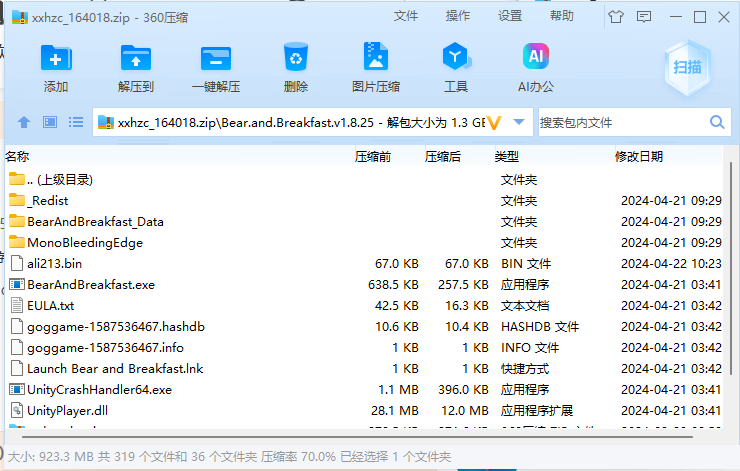Screen dimensions: 740x471
Task: Open the AI办公 icon
Action: point(536,56)
